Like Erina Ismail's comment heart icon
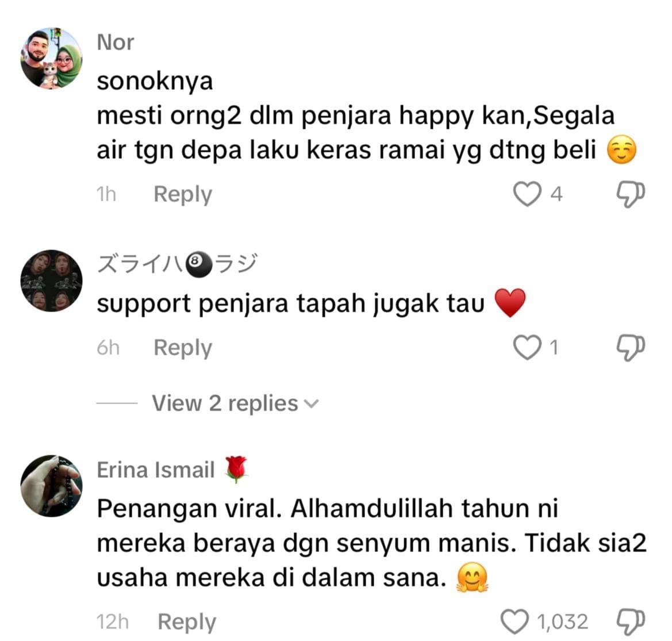 coord(514,621)
